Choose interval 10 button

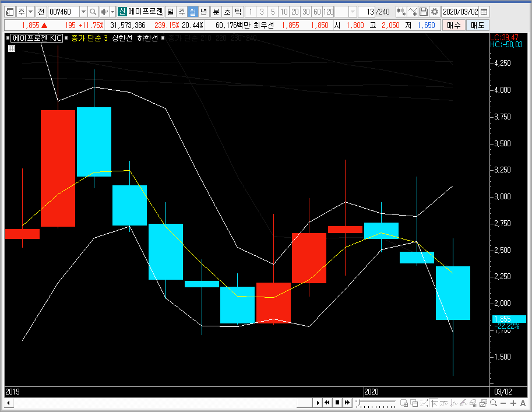(x=284, y=12)
